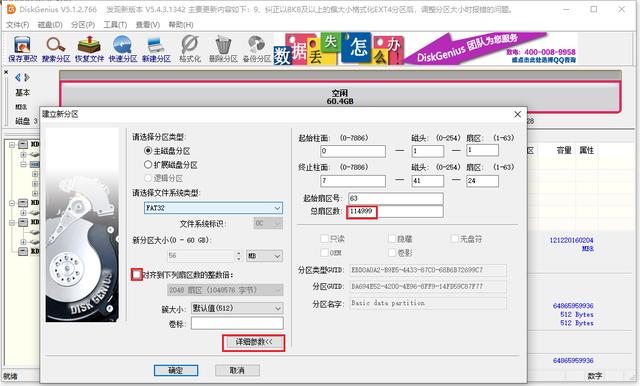Toggle the OEM checkbox
The height and width of the screenshot is (386, 640).
(x=324, y=253)
